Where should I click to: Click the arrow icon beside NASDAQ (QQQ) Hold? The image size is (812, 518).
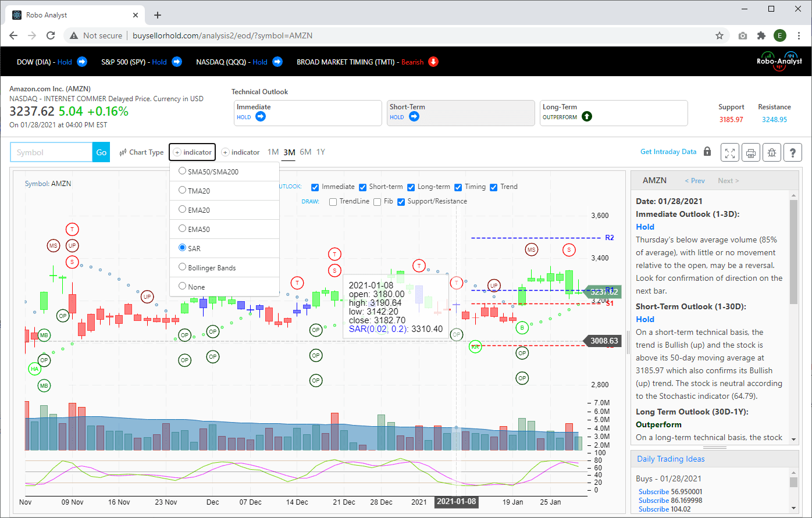tap(277, 62)
